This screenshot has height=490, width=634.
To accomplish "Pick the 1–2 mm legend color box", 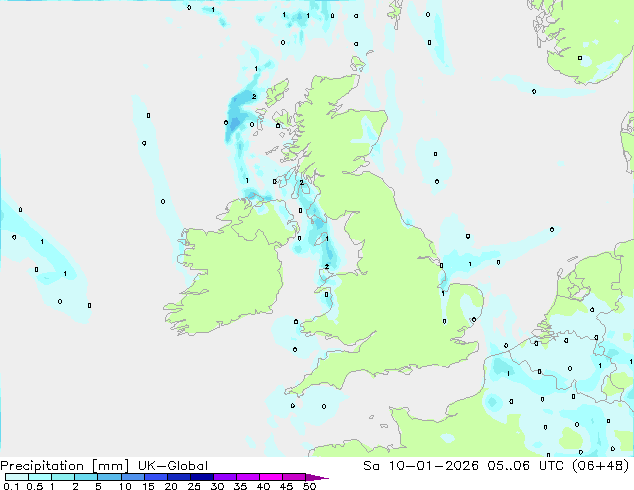I will (63, 477).
